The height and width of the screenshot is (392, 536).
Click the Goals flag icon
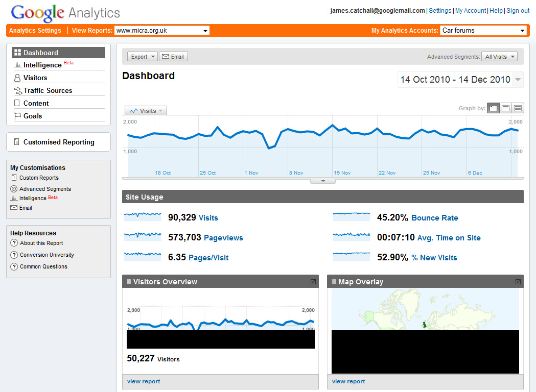18,116
